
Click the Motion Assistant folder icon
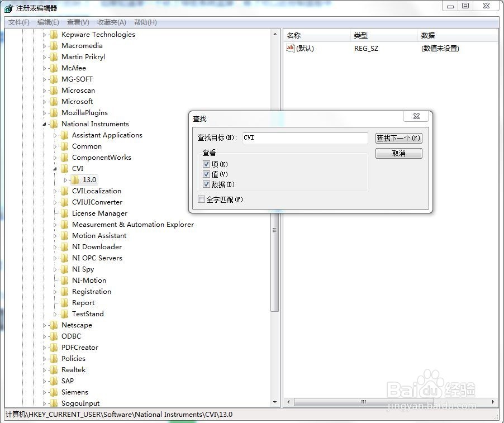pos(65,236)
